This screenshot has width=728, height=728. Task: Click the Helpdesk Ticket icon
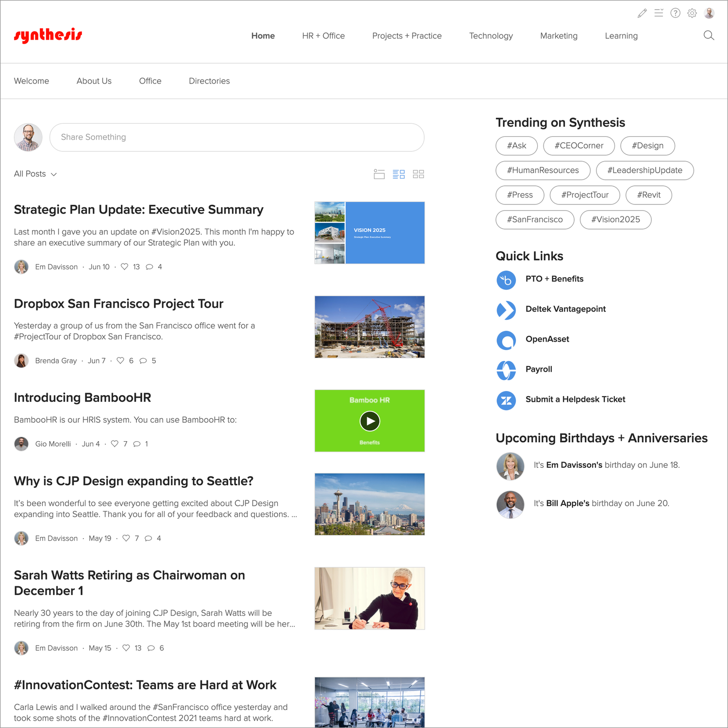pos(506,400)
